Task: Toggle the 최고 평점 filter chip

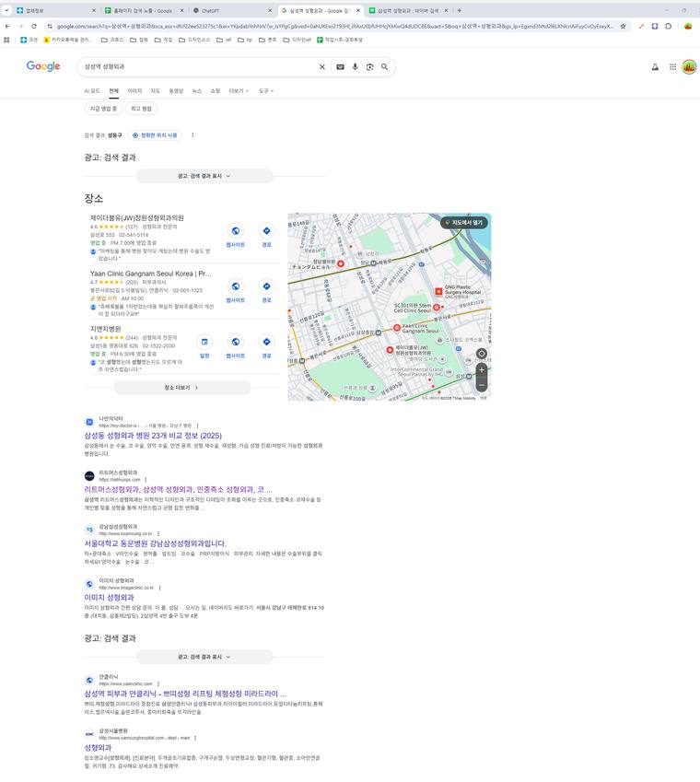Action: [x=141, y=109]
